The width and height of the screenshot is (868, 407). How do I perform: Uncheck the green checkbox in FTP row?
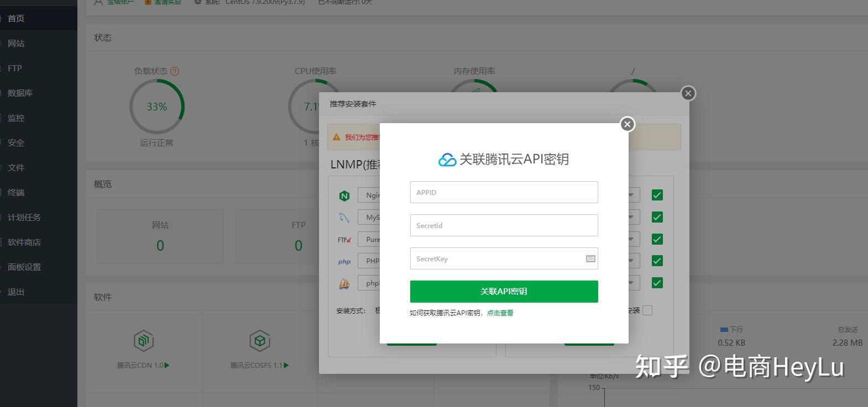657,239
